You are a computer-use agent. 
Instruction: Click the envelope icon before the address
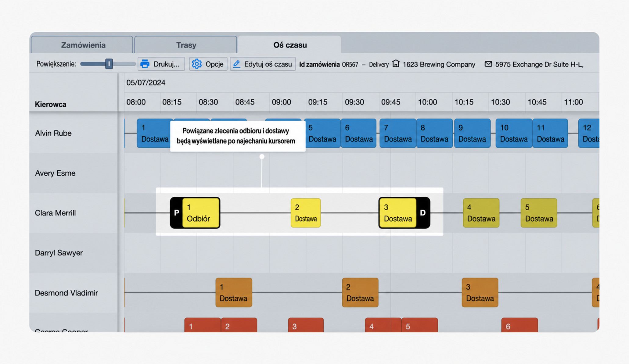tap(488, 64)
